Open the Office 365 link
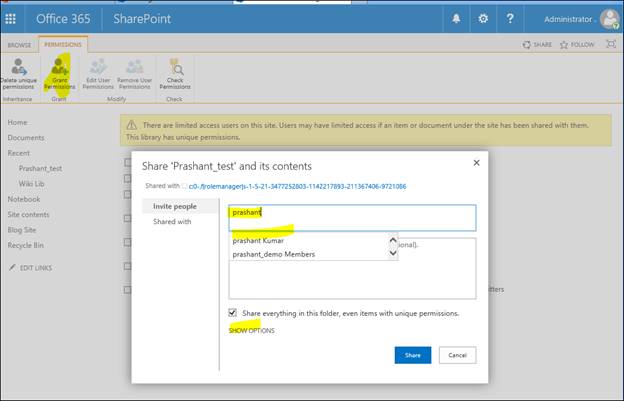 pyautogui.click(x=63, y=19)
